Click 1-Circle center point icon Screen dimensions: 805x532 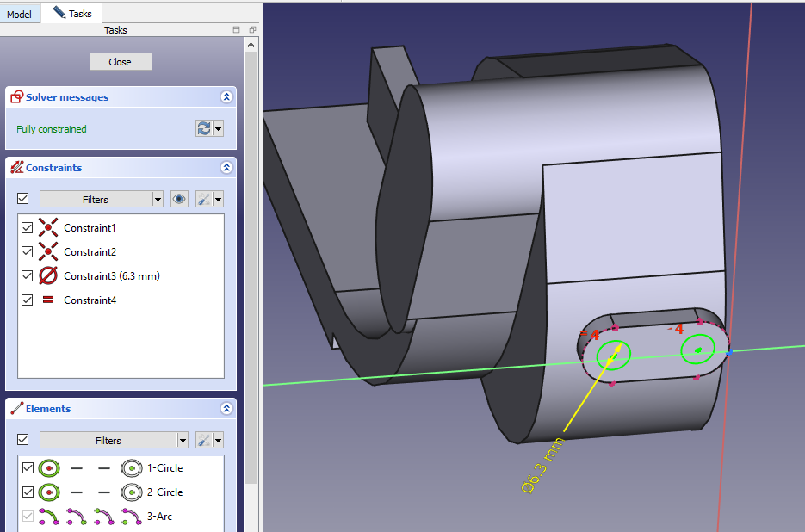(x=49, y=468)
